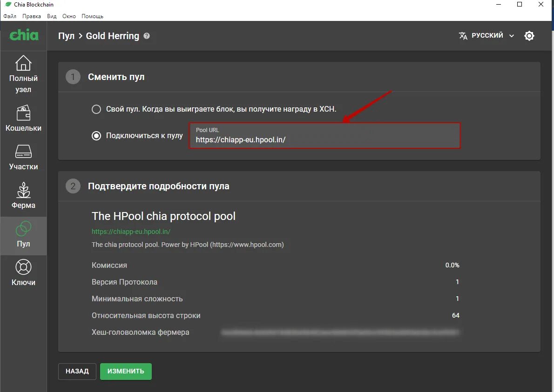Open the Plots (Участки) section
554x392 pixels.
pyautogui.click(x=23, y=157)
